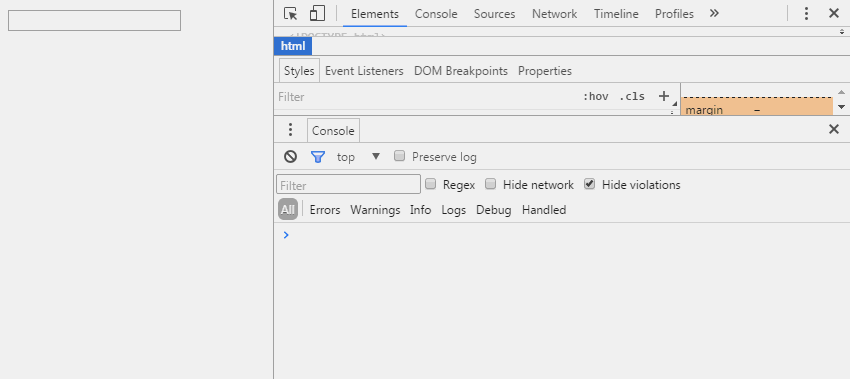Image resolution: width=850 pixels, height=379 pixels.
Task: Open the DOM Breakpoints sidebar tab
Action: pos(461,71)
